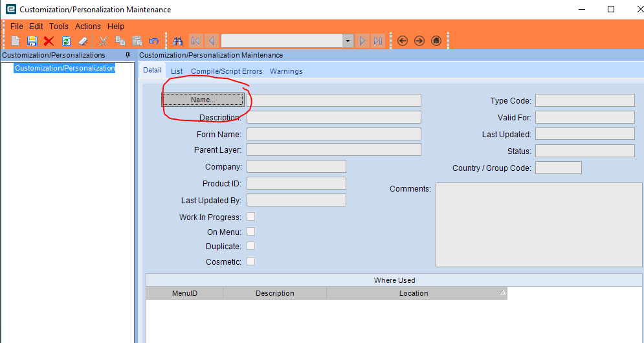This screenshot has height=343, width=644.
Task: Click the Description input field
Action: tap(334, 117)
